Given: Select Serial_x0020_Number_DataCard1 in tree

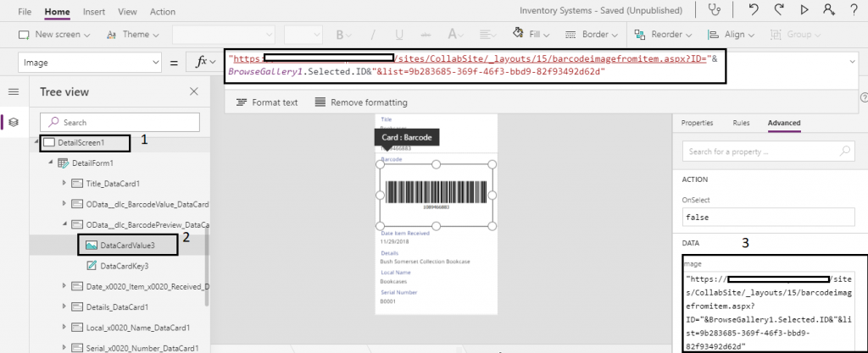Looking at the screenshot, I should [x=142, y=348].
